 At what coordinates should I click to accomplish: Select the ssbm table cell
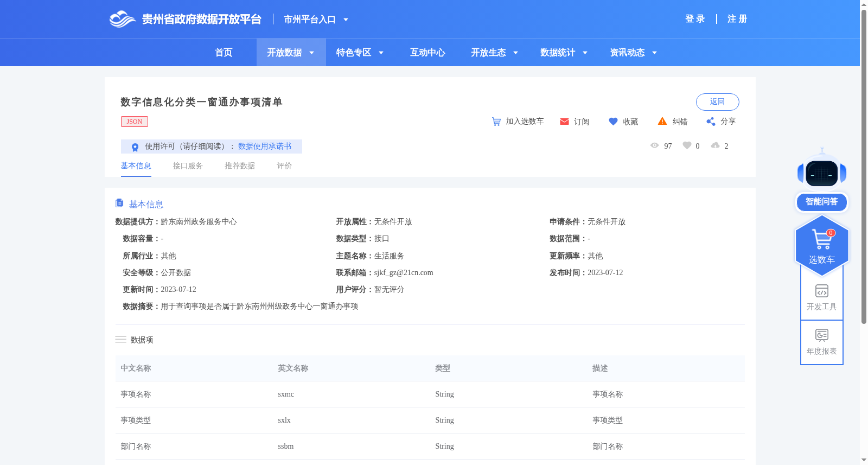tap(286, 447)
